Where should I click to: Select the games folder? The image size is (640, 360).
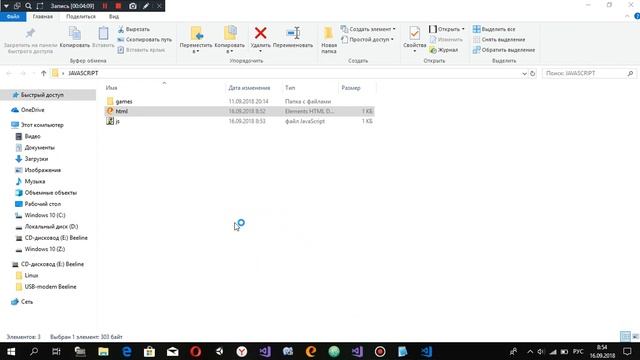pyautogui.click(x=124, y=101)
